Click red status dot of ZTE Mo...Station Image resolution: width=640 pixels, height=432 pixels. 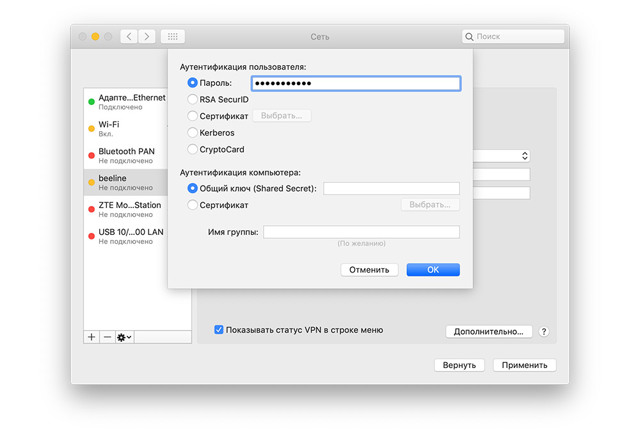tap(91, 209)
